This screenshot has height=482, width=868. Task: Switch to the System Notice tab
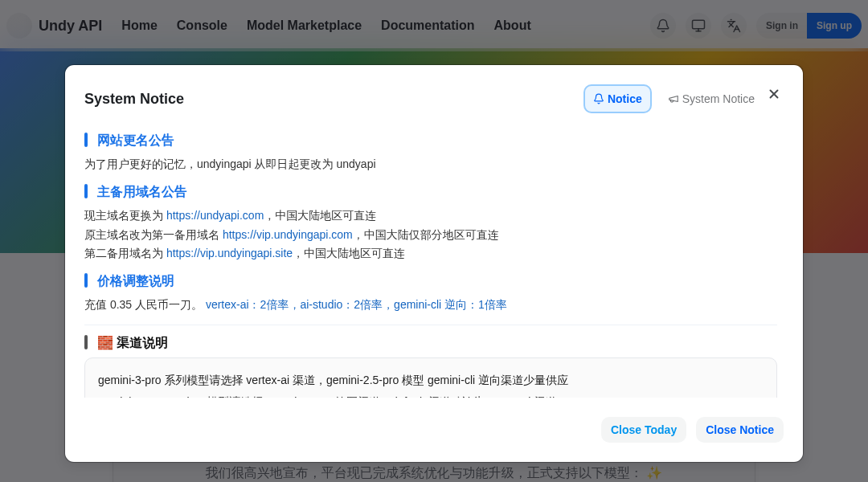point(711,99)
